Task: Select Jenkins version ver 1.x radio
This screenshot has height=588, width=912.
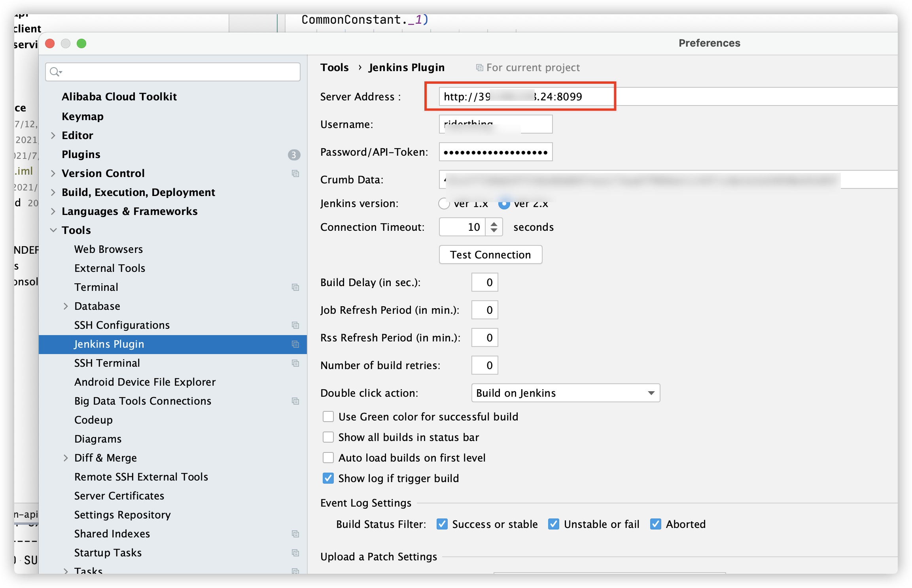Action: tap(444, 204)
